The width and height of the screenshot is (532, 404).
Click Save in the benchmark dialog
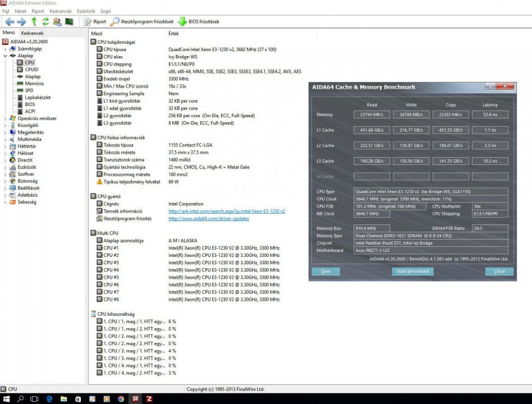(325, 272)
